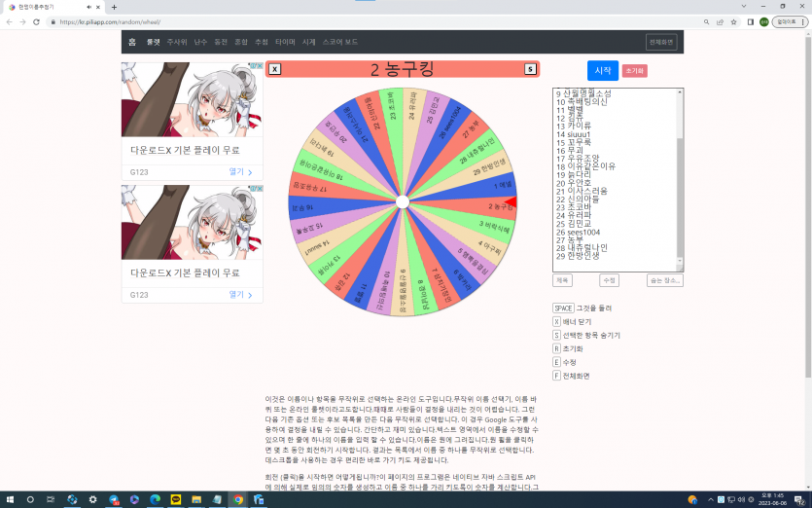
Task: Click the top ad anime thumbnail
Action: [x=193, y=99]
